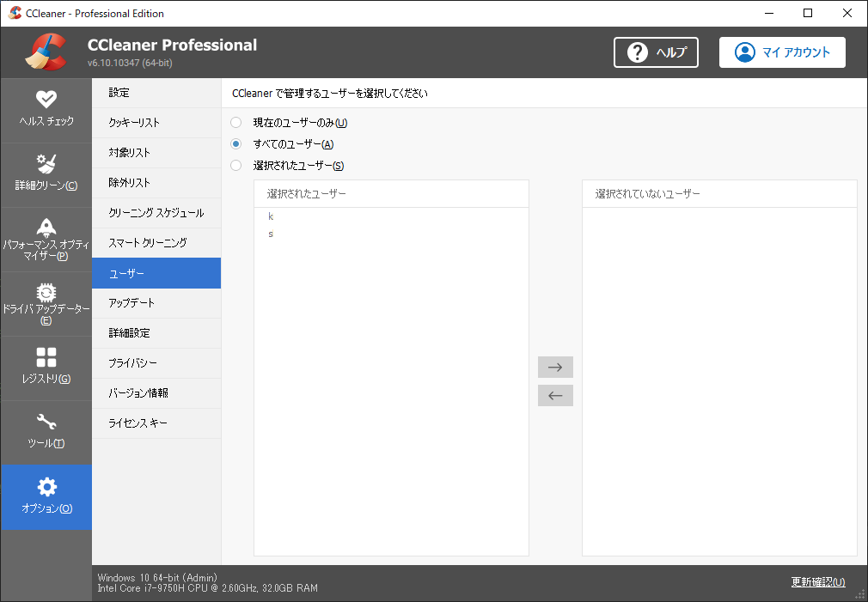Minimize the CCleaner window
Viewport: 868px width, 602px height.
click(769, 13)
